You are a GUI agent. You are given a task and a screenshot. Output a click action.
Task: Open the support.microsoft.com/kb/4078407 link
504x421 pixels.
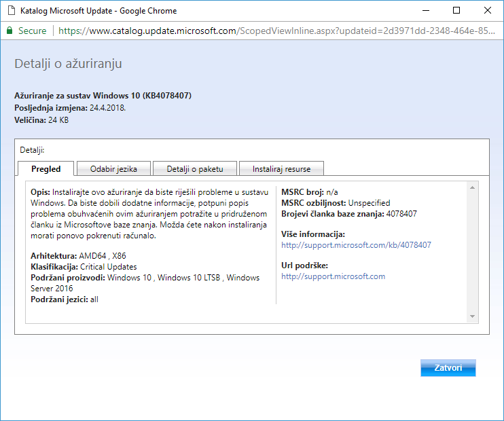[356, 245]
